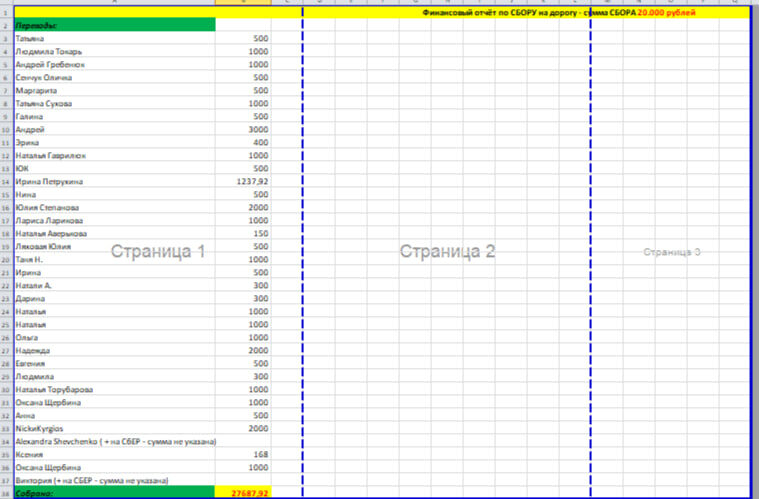
Task: Click the amount 1237,92
Action: click(243, 181)
